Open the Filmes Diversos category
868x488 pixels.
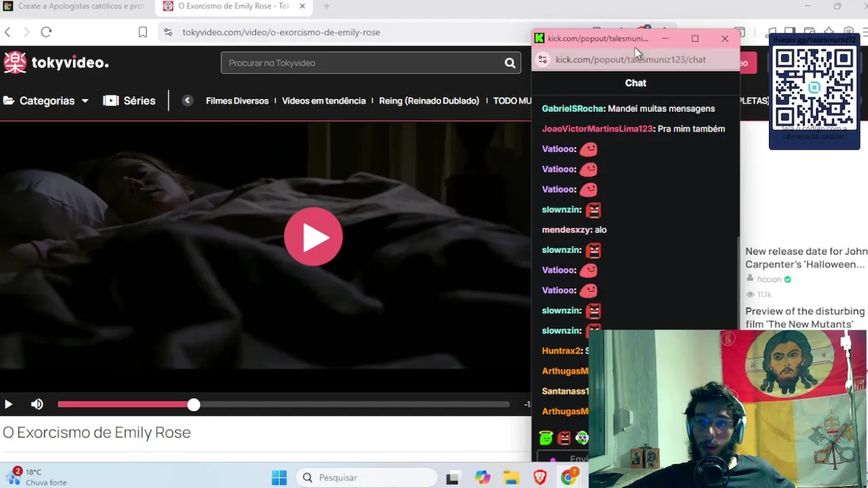237,100
